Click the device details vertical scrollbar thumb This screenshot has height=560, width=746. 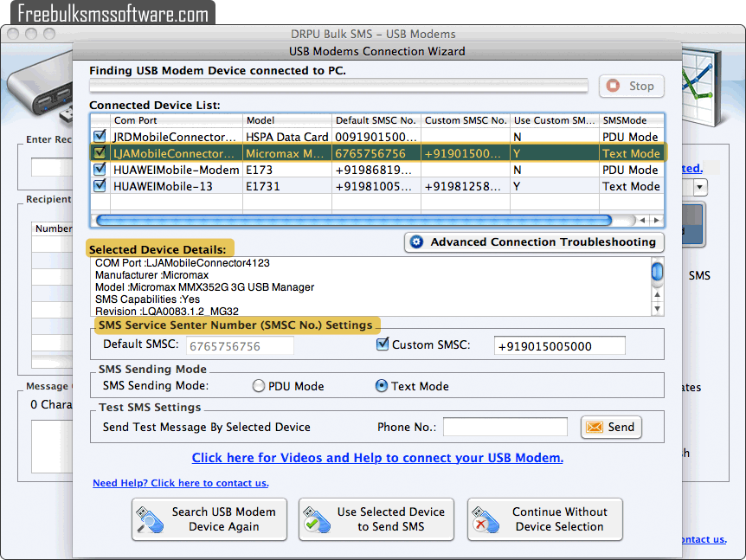[x=657, y=272]
